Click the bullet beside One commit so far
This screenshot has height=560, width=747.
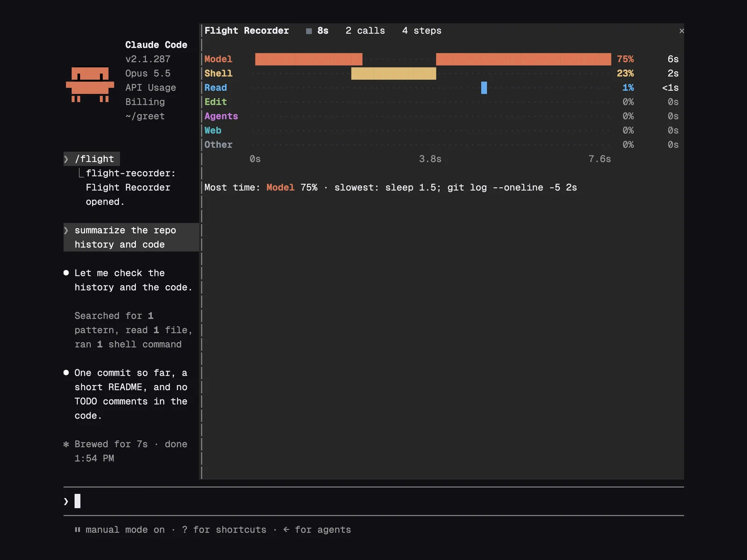66,373
